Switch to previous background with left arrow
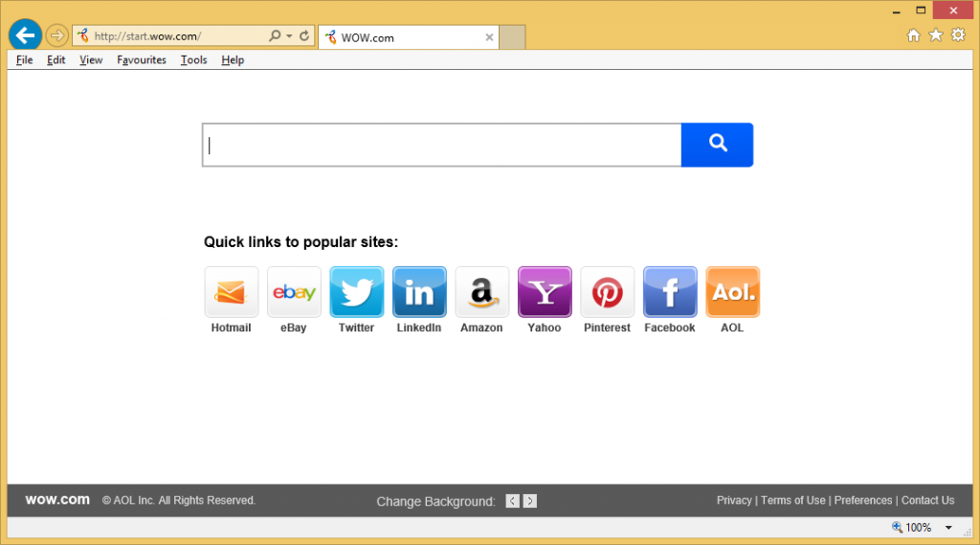The image size is (980, 545). click(x=513, y=501)
